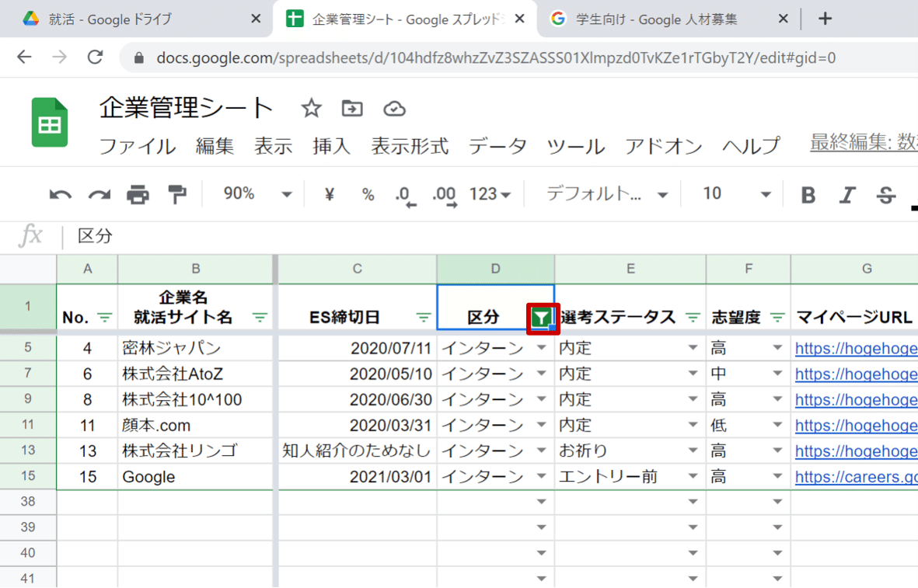Open filter for 選考ステータス column

tap(693, 318)
